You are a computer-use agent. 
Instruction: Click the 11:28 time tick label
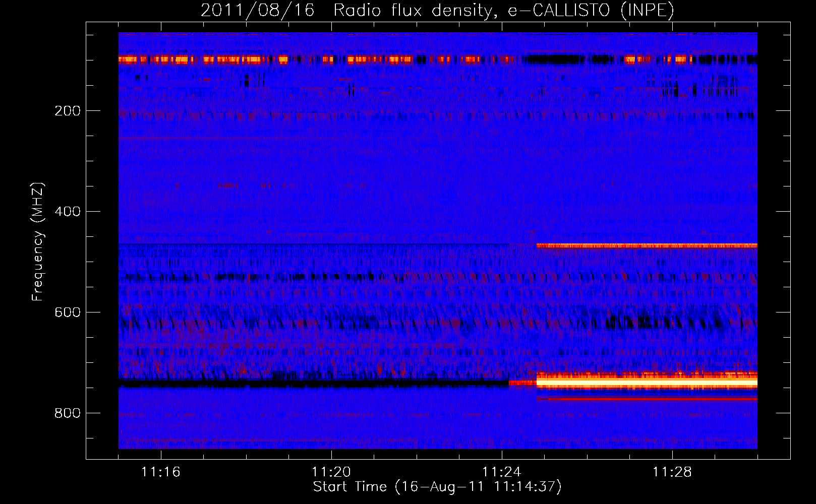[672, 472]
